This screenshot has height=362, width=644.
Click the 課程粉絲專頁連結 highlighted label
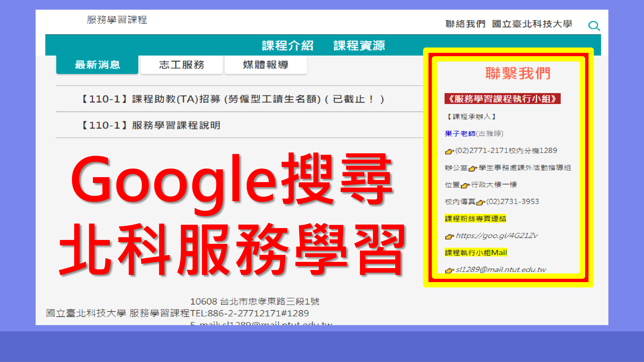[475, 219]
